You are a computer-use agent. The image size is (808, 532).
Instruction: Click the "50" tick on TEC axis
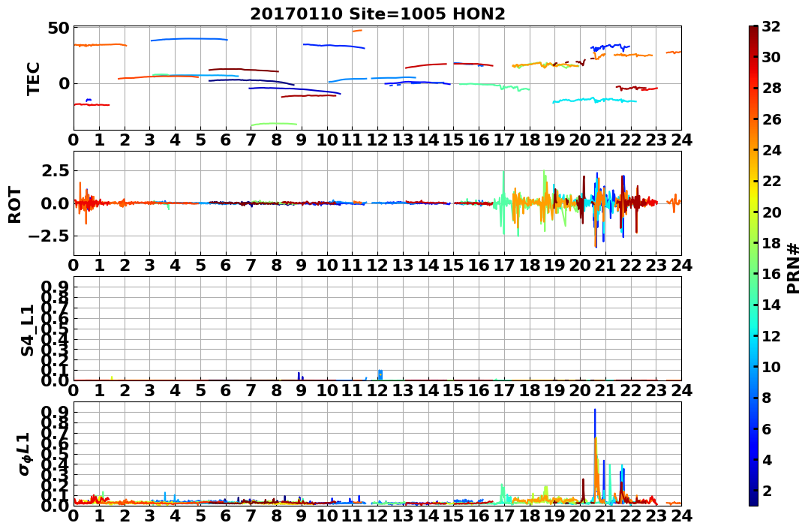click(59, 27)
